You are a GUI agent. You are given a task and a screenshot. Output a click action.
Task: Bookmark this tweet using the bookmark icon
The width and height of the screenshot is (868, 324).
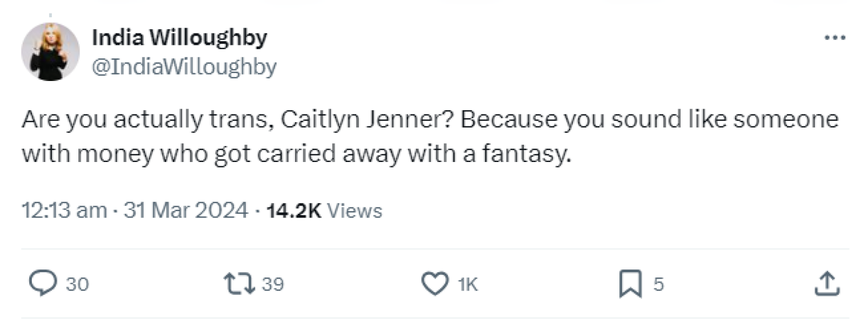[x=630, y=283]
